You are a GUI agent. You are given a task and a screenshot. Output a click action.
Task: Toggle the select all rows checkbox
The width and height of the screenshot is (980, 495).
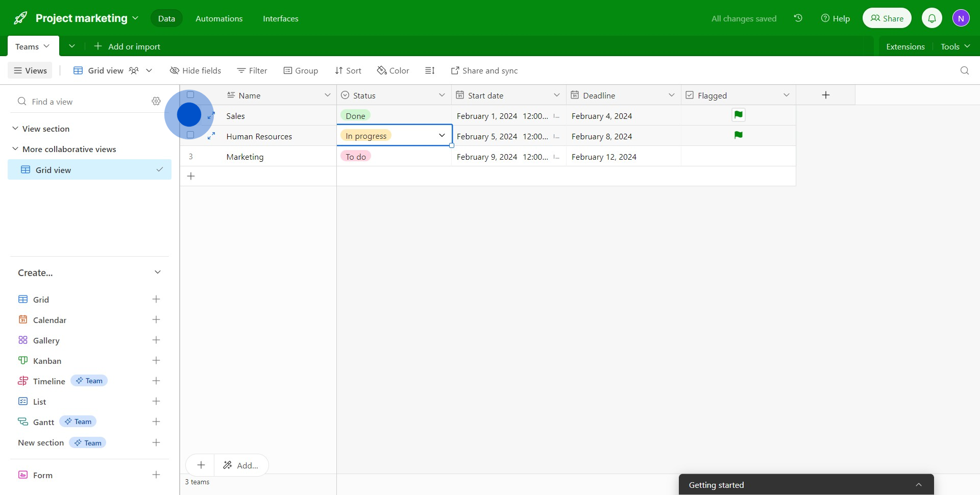click(190, 95)
